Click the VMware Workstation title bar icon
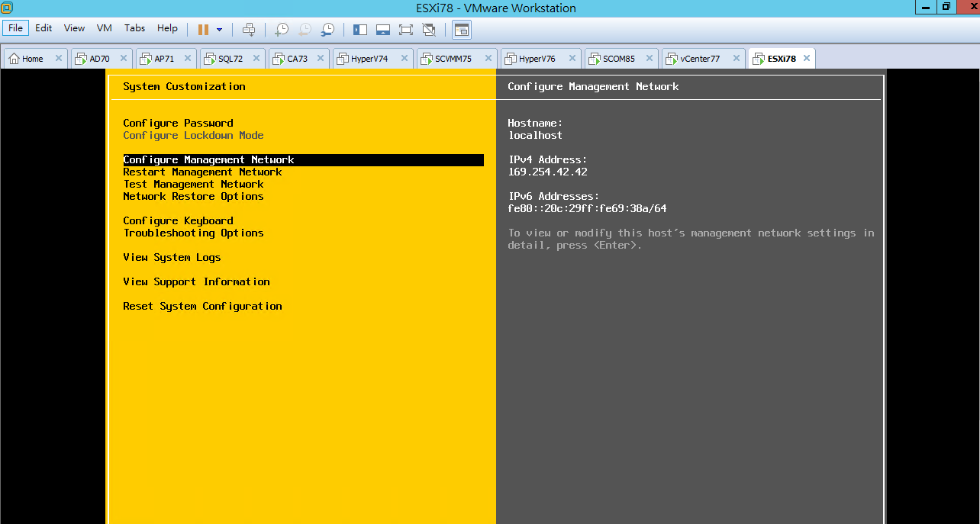This screenshot has width=980, height=524. [x=7, y=7]
